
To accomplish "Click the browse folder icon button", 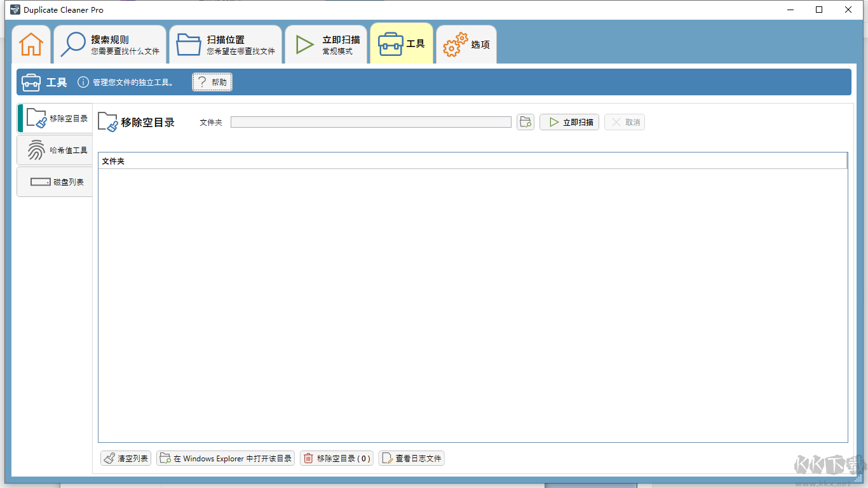I will click(526, 122).
